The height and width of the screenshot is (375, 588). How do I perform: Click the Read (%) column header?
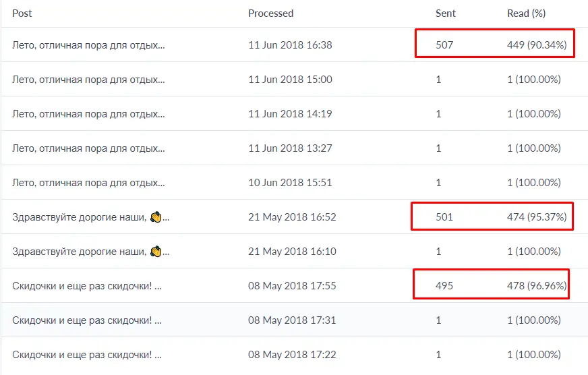tap(526, 13)
